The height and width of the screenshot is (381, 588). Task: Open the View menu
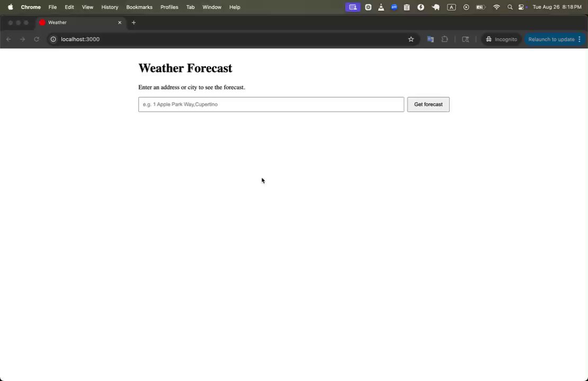coord(87,7)
